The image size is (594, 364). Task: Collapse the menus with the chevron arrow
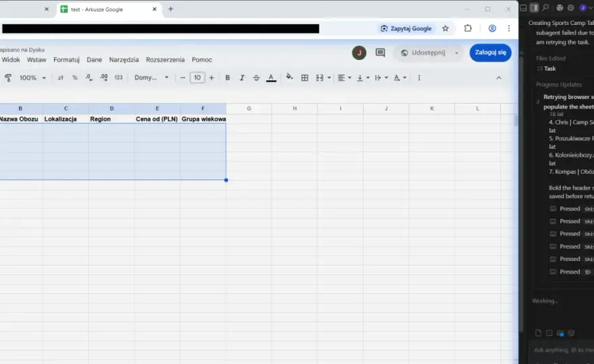point(499,78)
